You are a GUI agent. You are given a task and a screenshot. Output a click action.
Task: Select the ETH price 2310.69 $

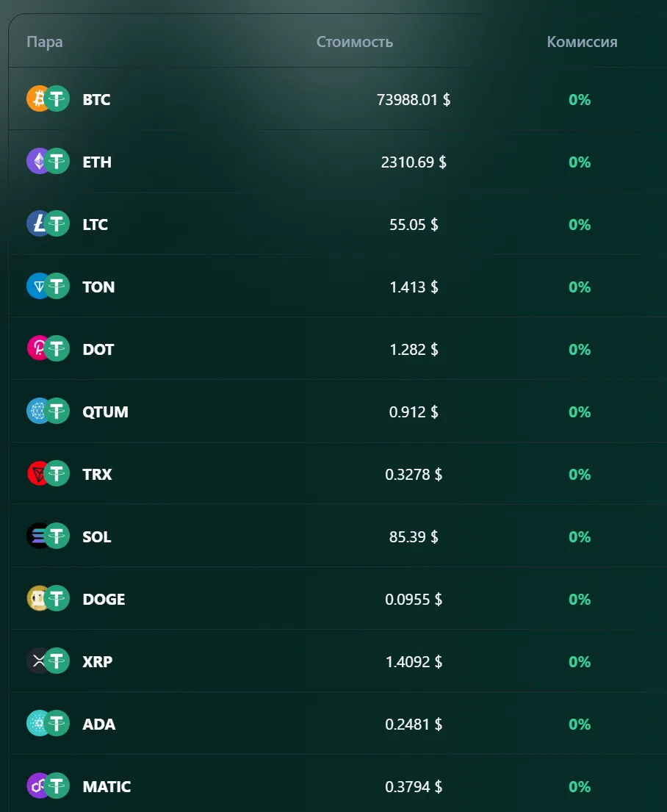click(x=414, y=162)
